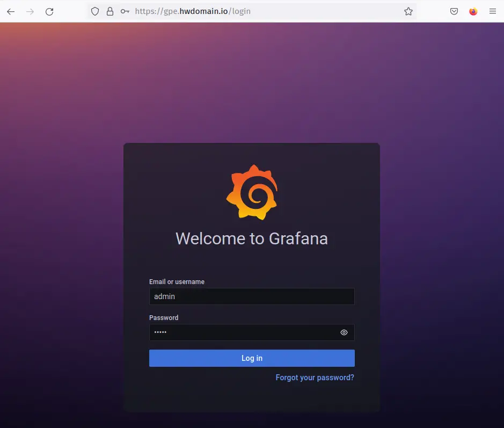
Task: View site security via padlock icon
Action: pyautogui.click(x=110, y=12)
